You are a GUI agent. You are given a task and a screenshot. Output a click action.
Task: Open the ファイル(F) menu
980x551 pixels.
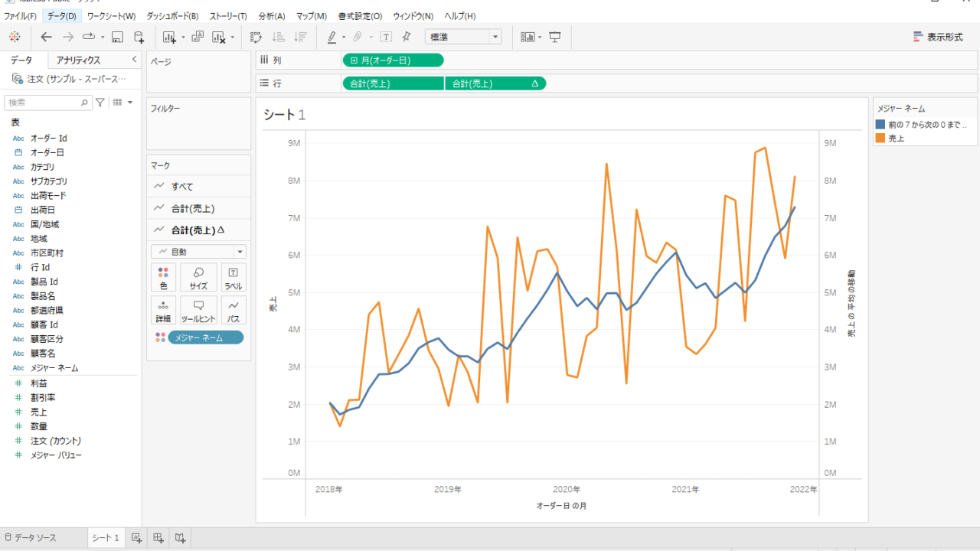pos(20,16)
